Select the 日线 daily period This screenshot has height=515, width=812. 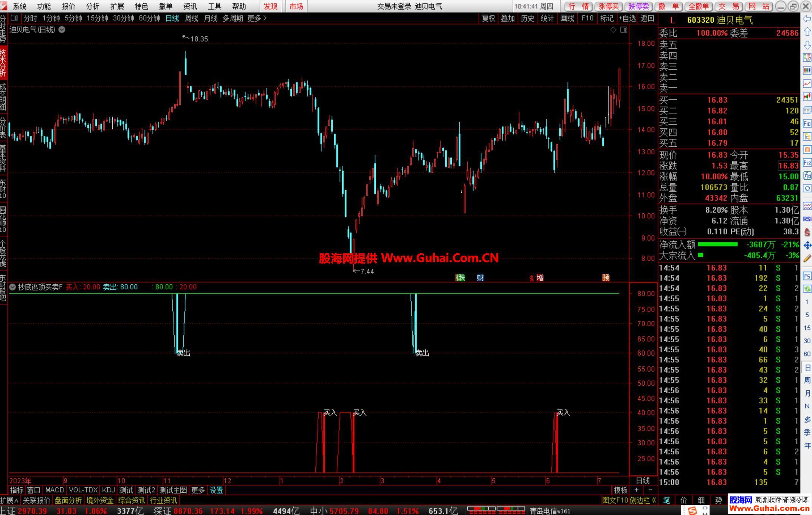pos(172,18)
